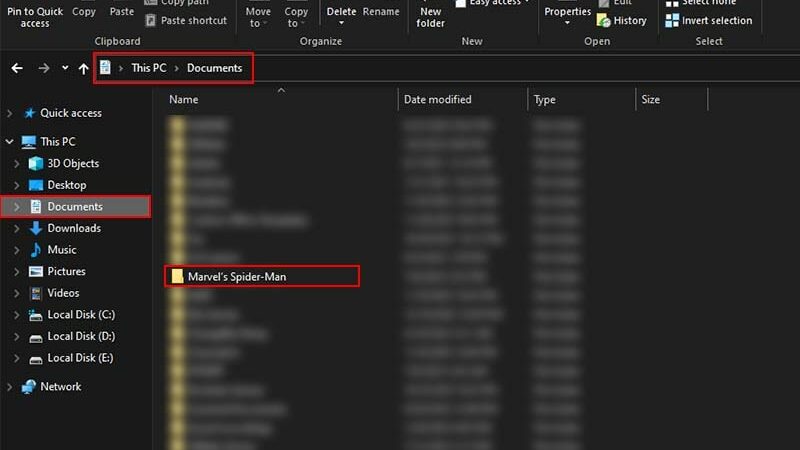800x450 pixels.
Task: Go up one folder level arrow
Action: tap(84, 68)
